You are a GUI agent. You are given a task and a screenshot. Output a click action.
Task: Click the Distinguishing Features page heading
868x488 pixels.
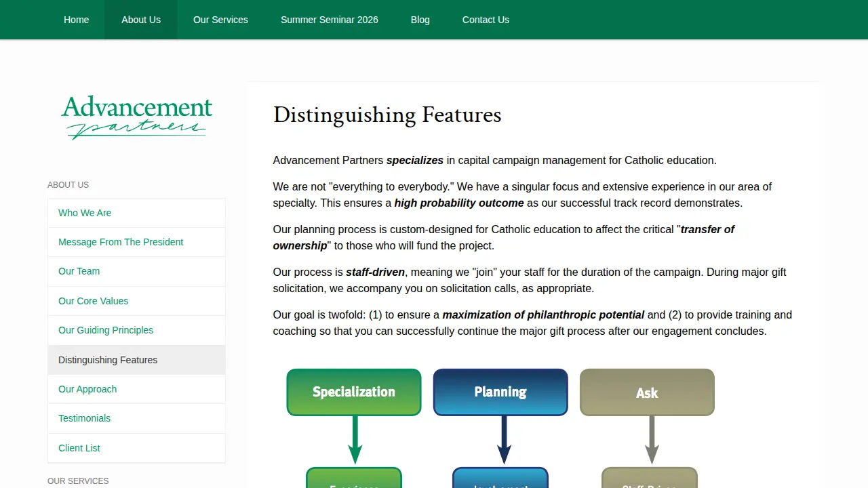pos(387,115)
